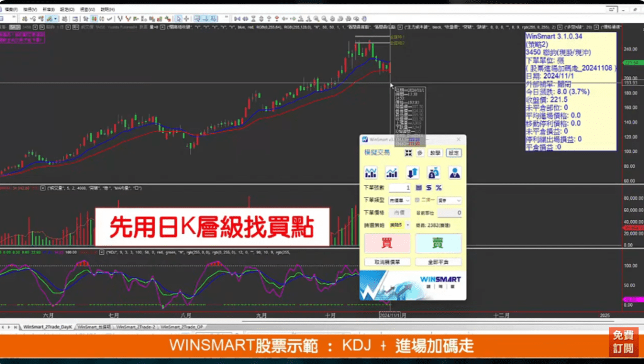
Task: Click the money bag icon in WinSmart
Action: [x=433, y=173]
